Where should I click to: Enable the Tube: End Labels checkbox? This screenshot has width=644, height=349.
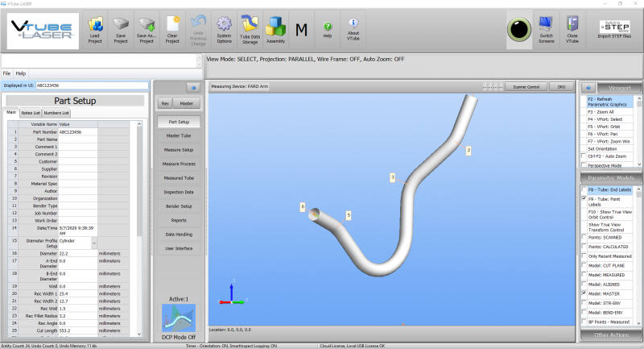584,189
